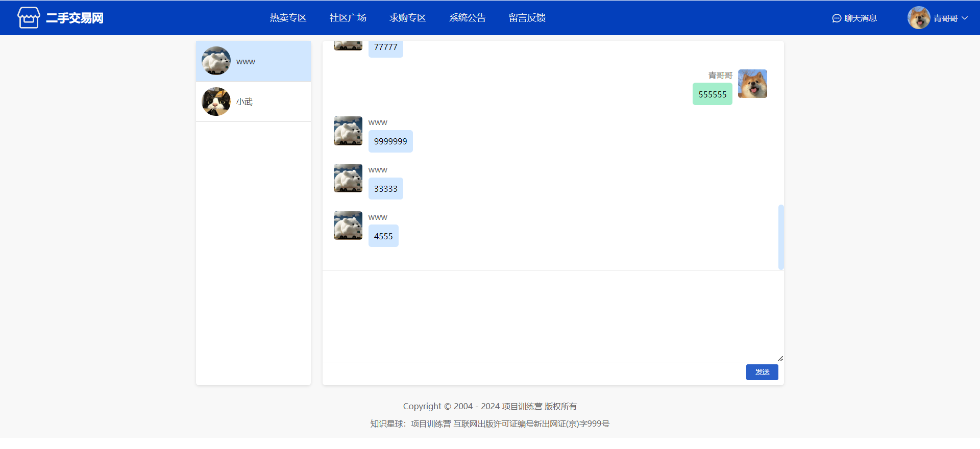Select the 小武 conversation in contact list
Screen dimensions: 980x449
[x=253, y=102]
